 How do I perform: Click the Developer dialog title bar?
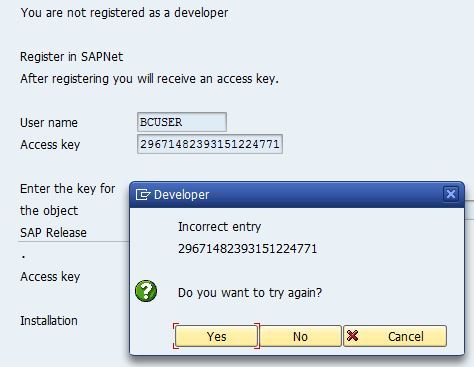297,195
